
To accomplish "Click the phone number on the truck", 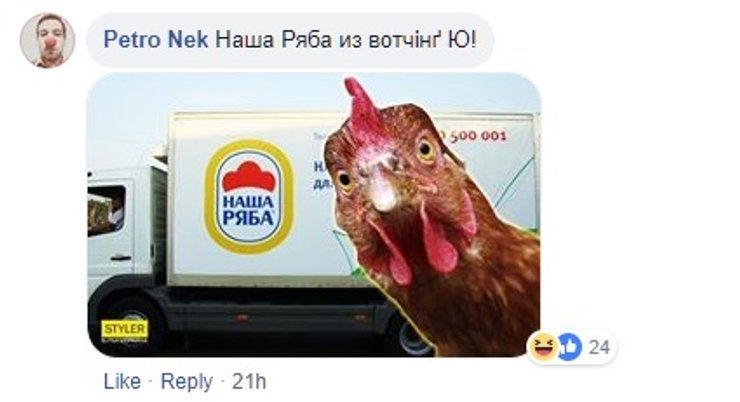I will click(x=475, y=134).
